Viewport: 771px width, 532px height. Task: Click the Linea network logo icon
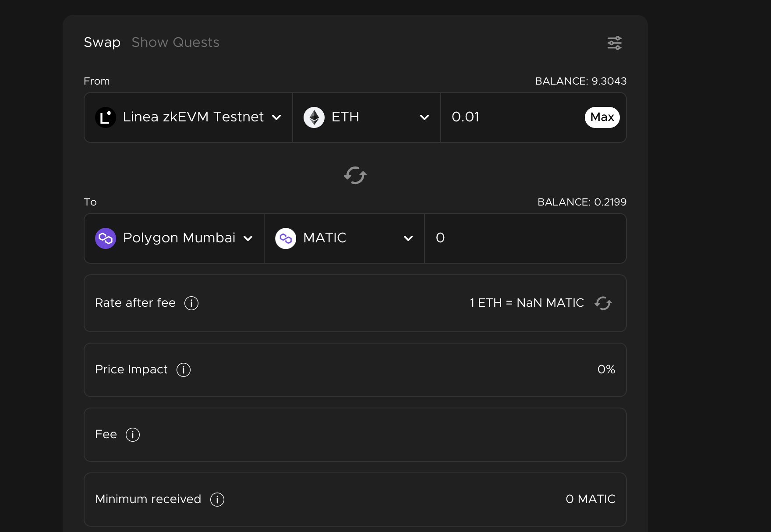coord(106,117)
